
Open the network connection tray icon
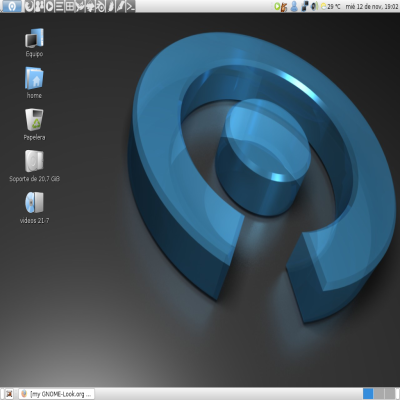click(305, 6)
